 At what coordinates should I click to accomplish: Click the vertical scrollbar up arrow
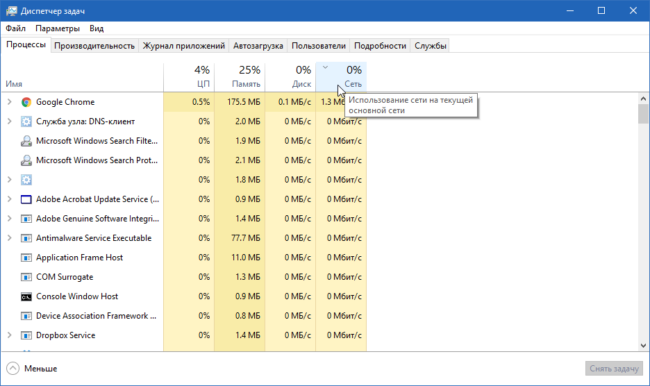tap(643, 99)
